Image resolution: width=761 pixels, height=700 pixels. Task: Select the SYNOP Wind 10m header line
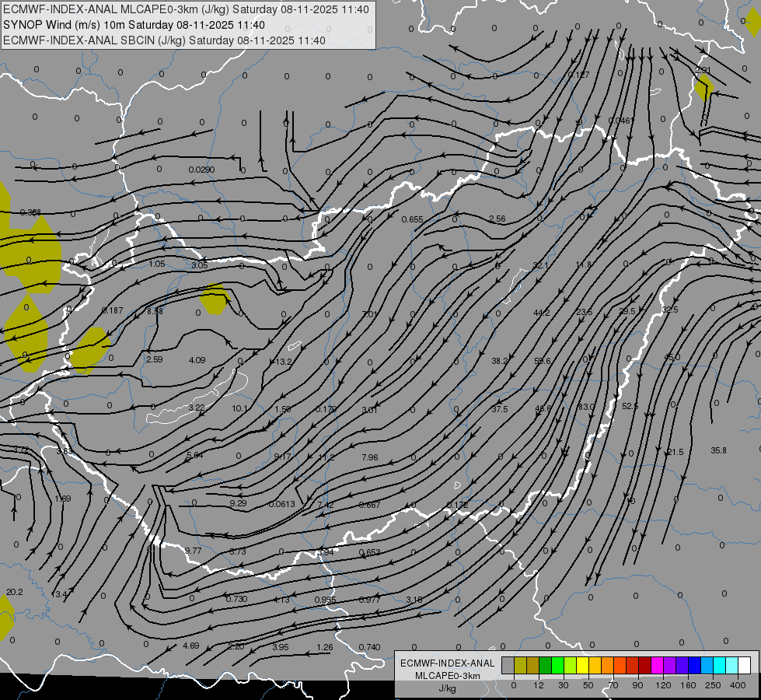134,25
